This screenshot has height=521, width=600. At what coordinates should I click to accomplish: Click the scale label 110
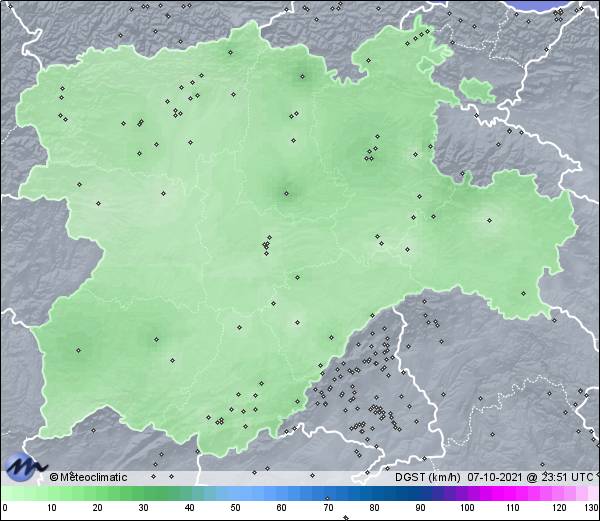click(513, 508)
